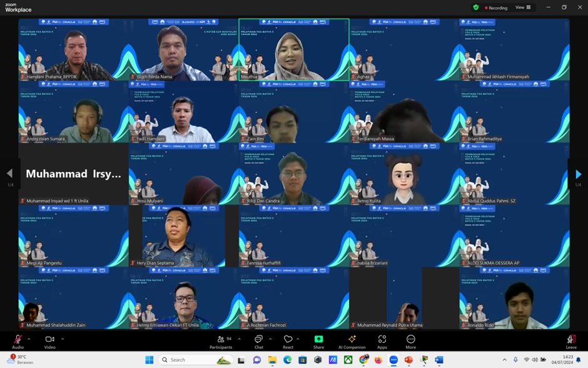
Task: Go to next page of participants
Action: tap(578, 174)
